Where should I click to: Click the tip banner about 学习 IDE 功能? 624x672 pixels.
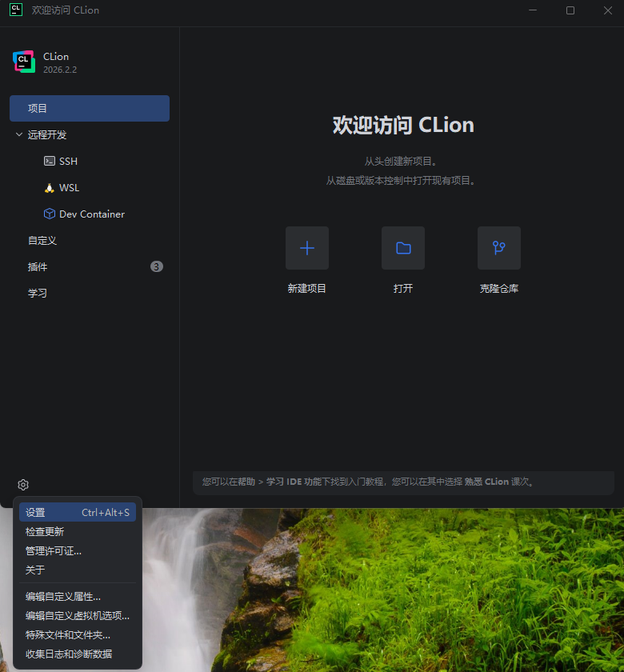point(403,483)
